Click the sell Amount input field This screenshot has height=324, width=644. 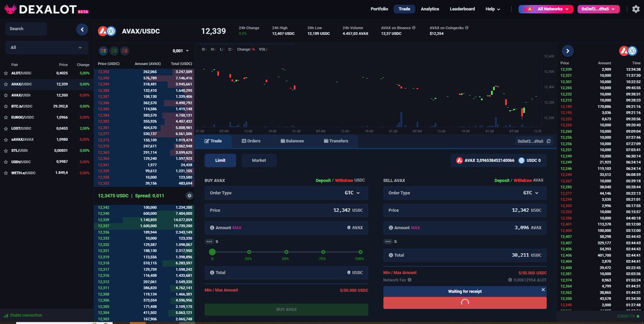click(465, 228)
